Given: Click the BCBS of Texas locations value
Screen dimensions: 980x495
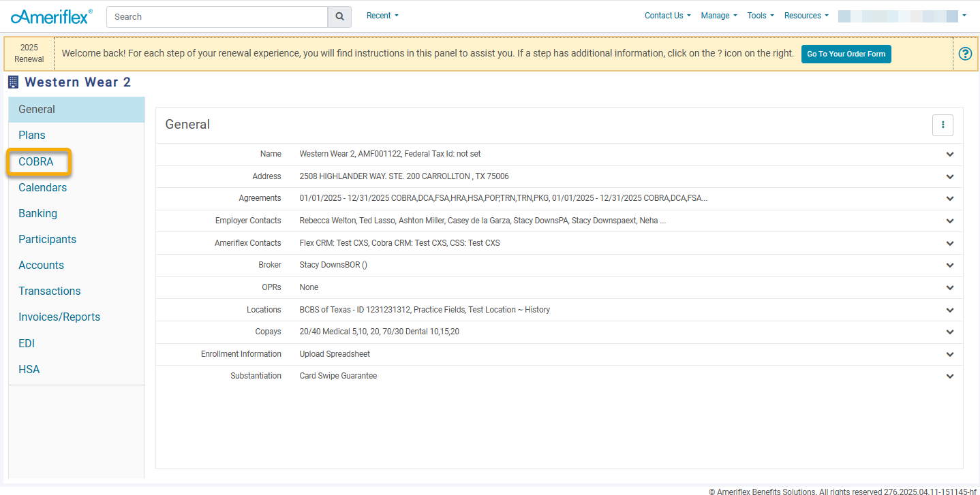Looking at the screenshot, I should tap(425, 310).
